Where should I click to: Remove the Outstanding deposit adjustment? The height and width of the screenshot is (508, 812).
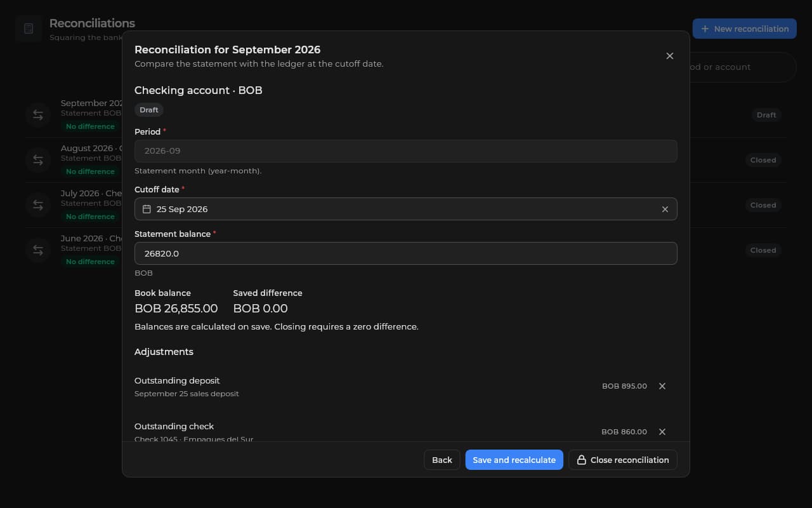(662, 386)
